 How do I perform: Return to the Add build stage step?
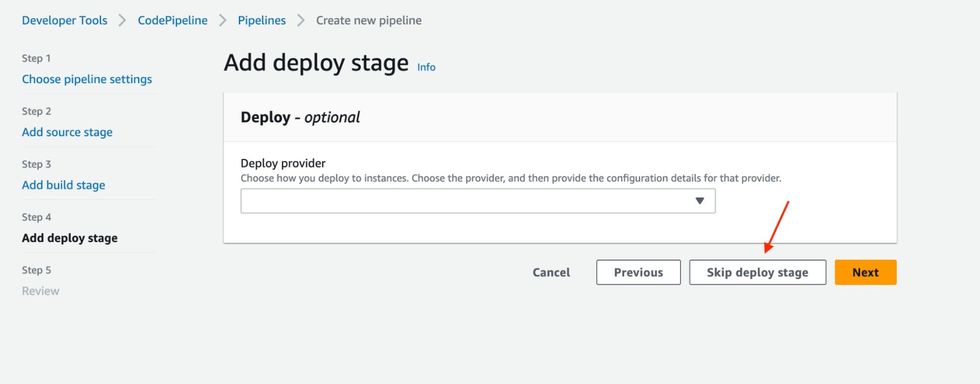tap(64, 185)
